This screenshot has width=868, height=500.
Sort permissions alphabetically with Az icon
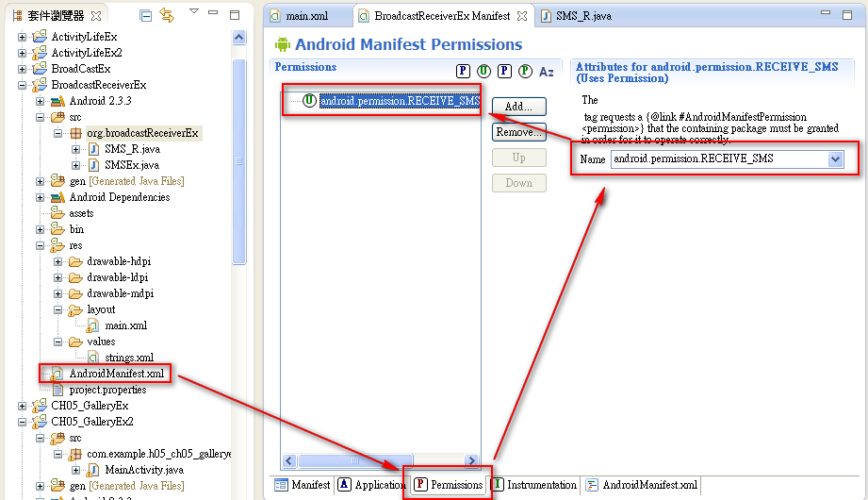click(547, 72)
